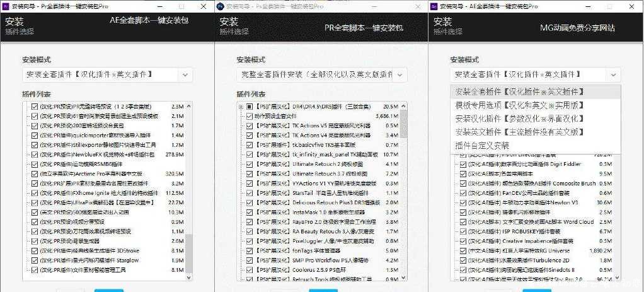Toggle the tk.basicvfive TK5 checkbox
Image resolution: width=644 pixels, height=292 pixels.
[250, 145]
